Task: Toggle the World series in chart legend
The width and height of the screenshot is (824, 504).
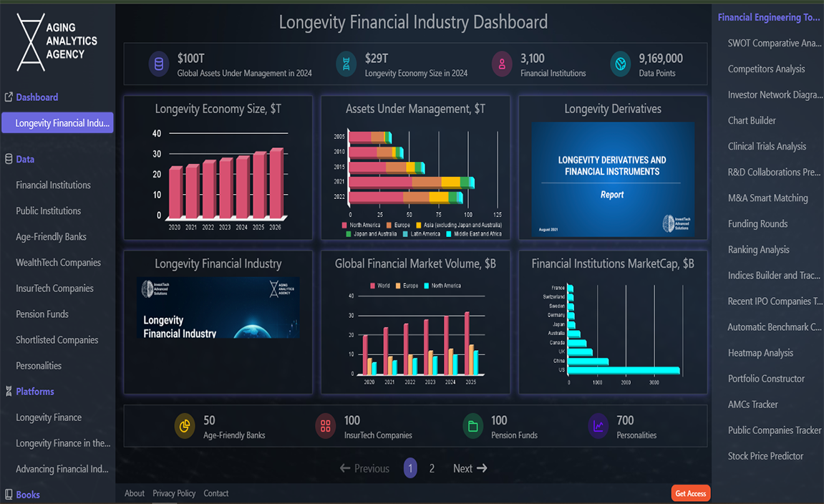Action: pos(379,286)
